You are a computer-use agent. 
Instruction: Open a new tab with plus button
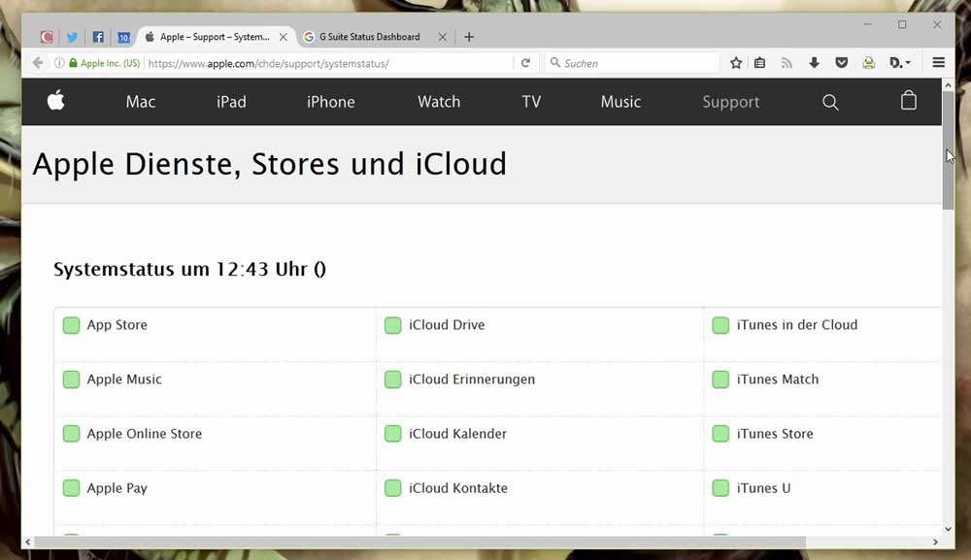(469, 37)
